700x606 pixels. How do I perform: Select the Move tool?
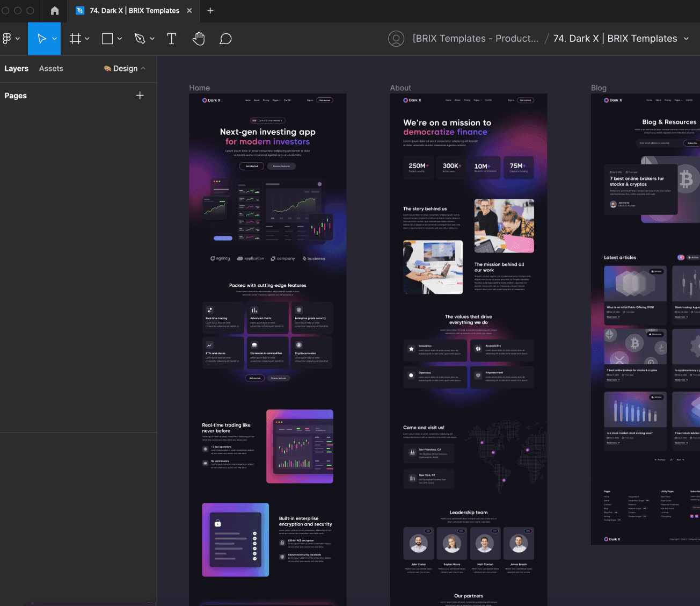(41, 38)
